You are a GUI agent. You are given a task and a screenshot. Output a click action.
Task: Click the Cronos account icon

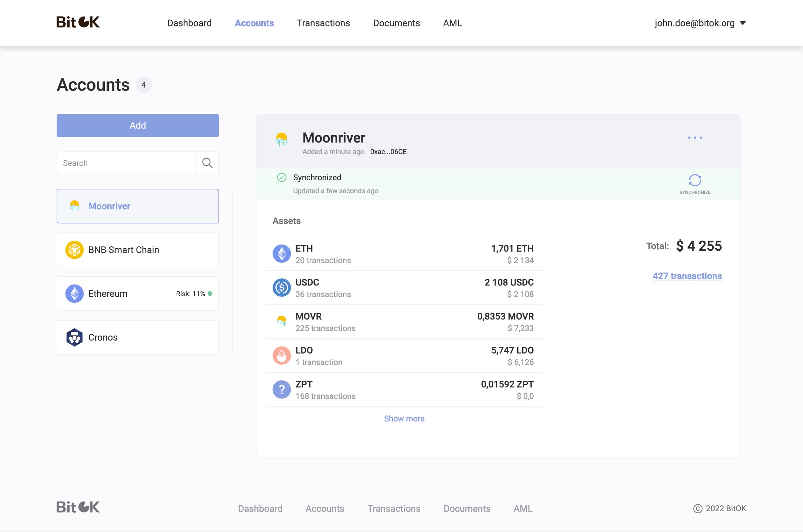click(74, 337)
